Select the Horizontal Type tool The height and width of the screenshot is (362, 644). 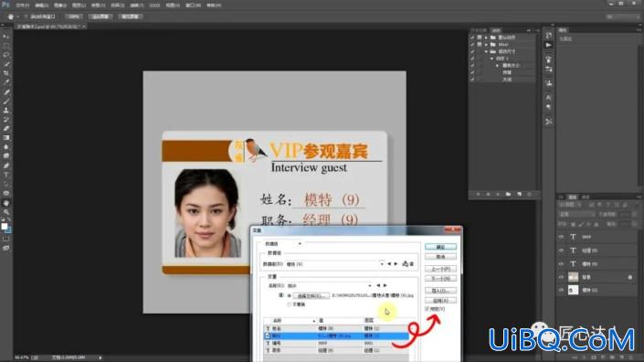pos(6,175)
